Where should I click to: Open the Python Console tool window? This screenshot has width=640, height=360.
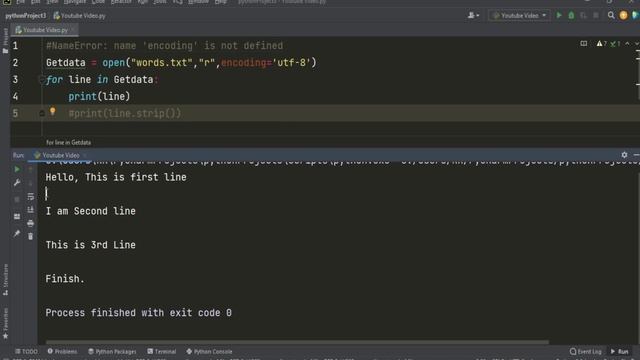[x=209, y=351]
